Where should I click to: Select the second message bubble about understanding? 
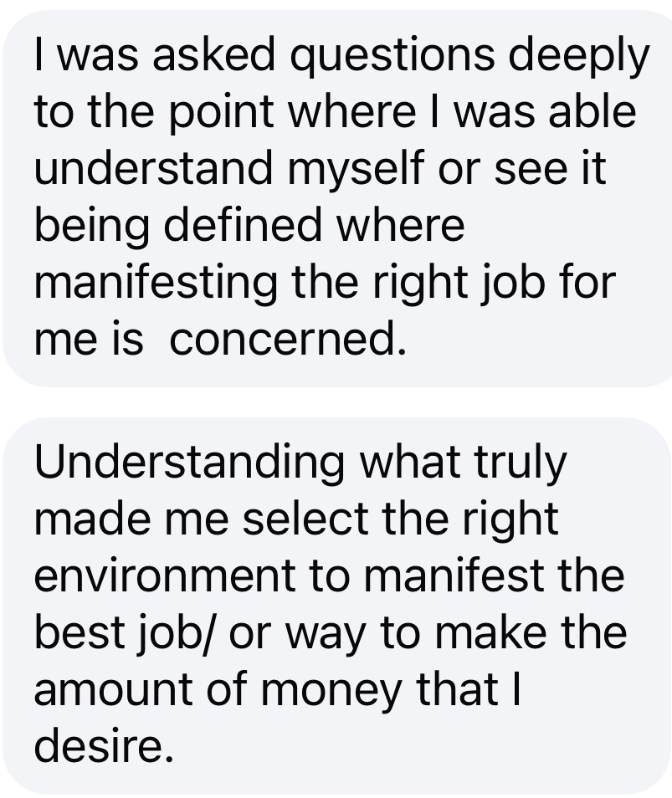tap(337, 606)
